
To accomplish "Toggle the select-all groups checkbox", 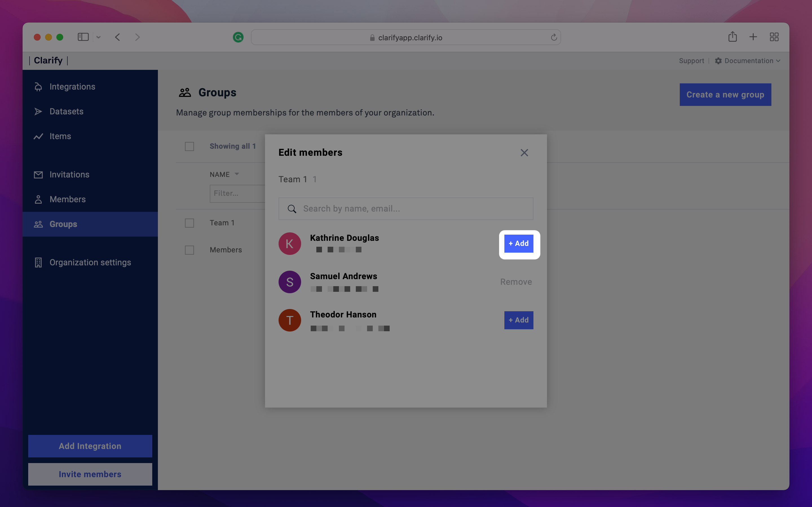I will click(x=189, y=146).
